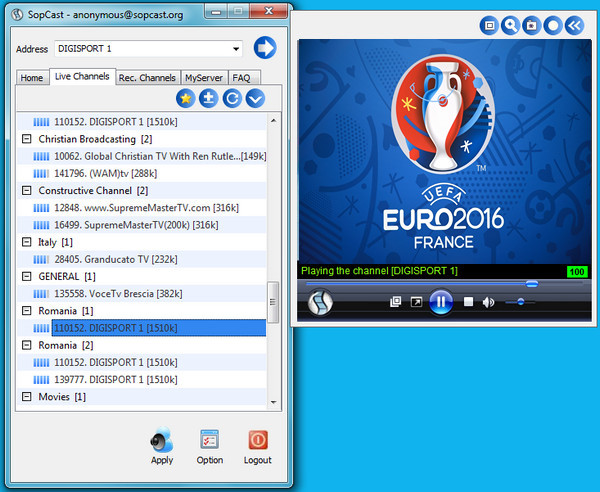The width and height of the screenshot is (600, 492).
Task: Collapse the Italy group
Action: coord(26,242)
